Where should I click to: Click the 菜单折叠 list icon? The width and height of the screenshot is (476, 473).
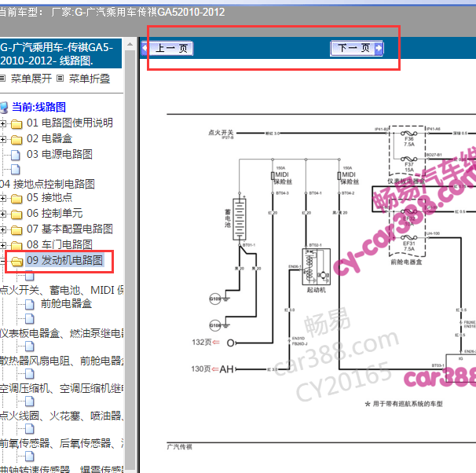point(60,79)
